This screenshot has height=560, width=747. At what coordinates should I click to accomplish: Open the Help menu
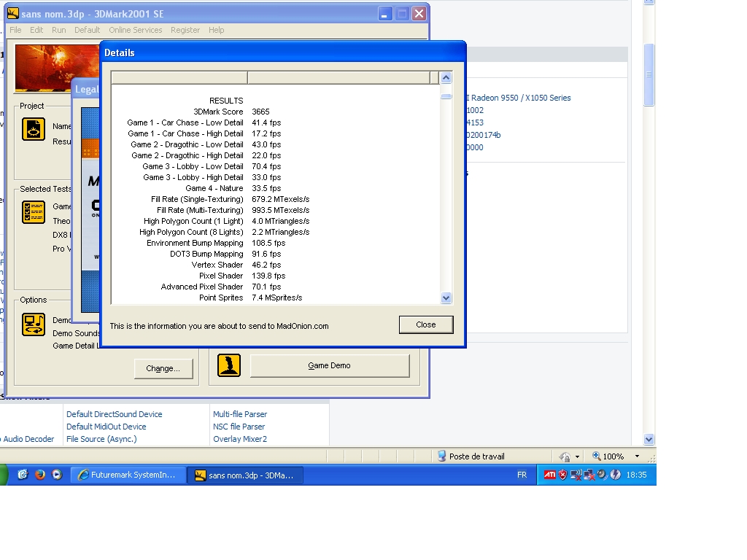[x=216, y=30]
